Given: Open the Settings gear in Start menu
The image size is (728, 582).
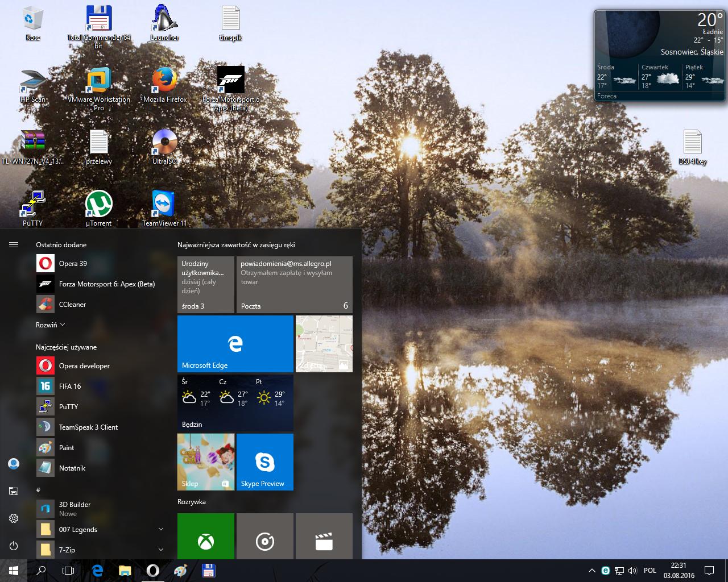Looking at the screenshot, I should [x=14, y=518].
